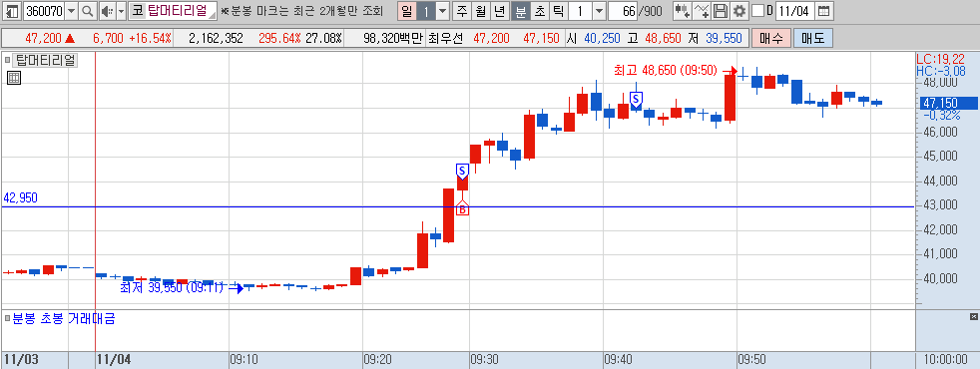
Task: Click the 11/04 date label on time axis
Action: 114,360
